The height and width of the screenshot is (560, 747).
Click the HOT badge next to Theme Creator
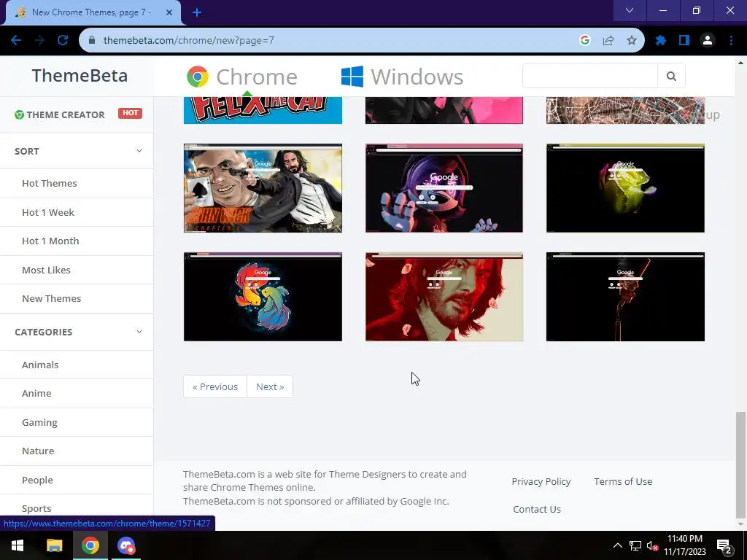130,113
